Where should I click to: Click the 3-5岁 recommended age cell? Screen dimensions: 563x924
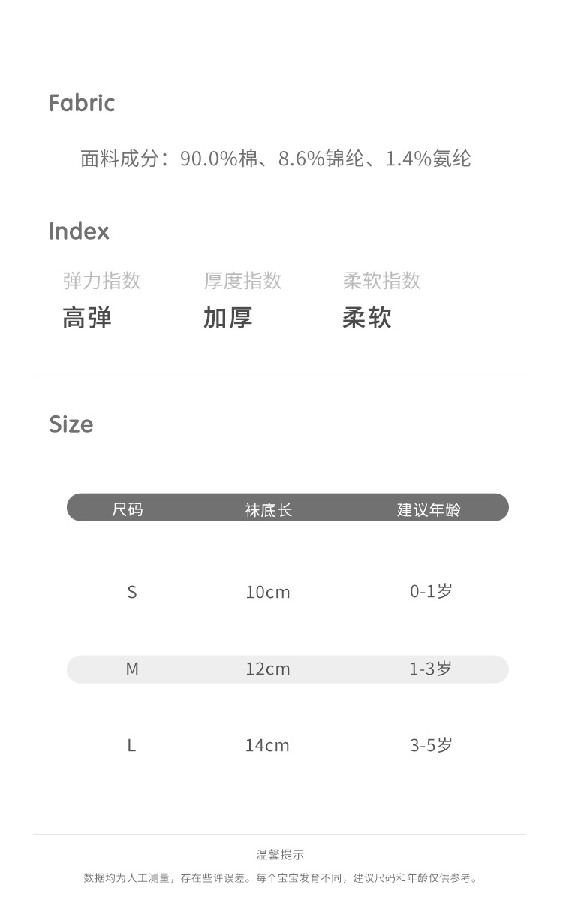pos(431,746)
